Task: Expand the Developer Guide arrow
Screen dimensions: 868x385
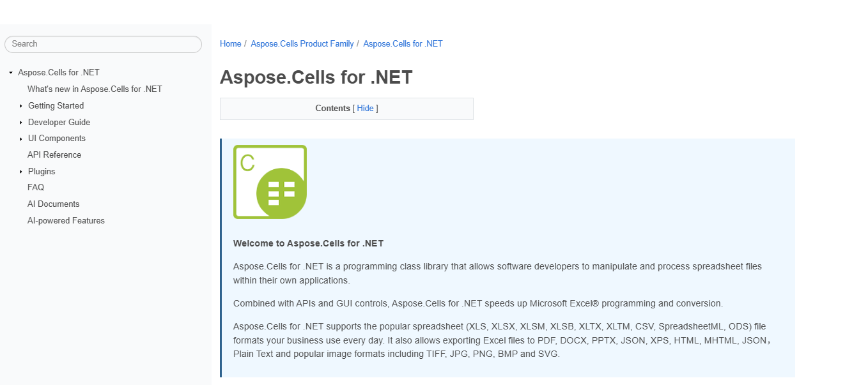Action: (x=21, y=123)
